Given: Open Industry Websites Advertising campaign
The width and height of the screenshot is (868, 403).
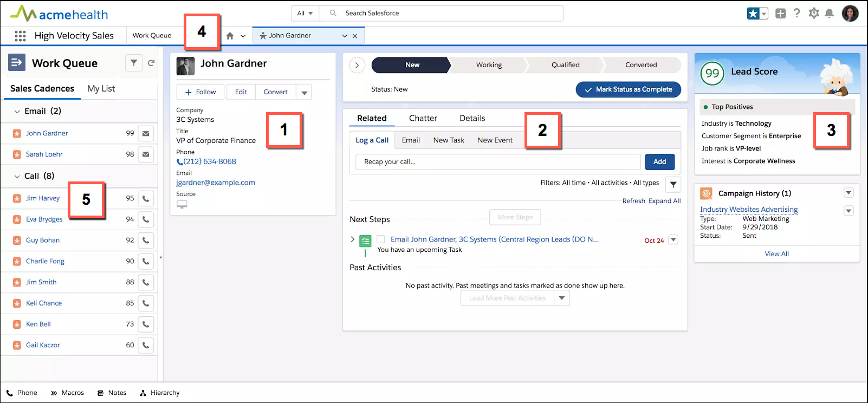Looking at the screenshot, I should tap(749, 210).
